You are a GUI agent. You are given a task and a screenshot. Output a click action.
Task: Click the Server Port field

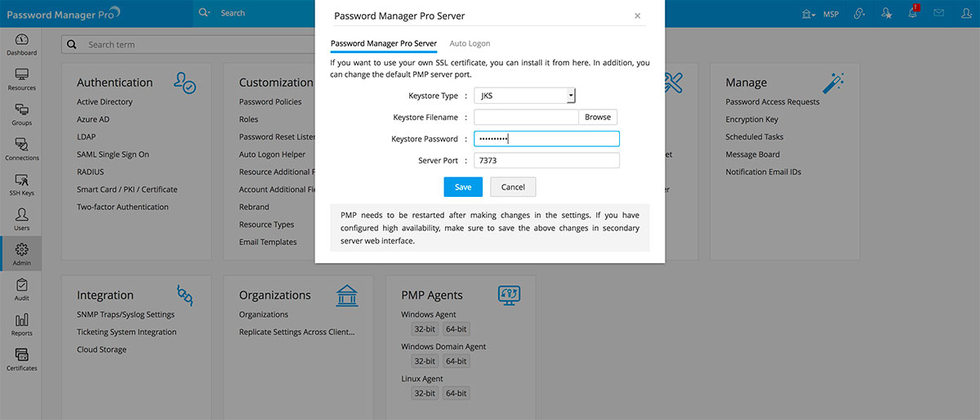(x=546, y=161)
